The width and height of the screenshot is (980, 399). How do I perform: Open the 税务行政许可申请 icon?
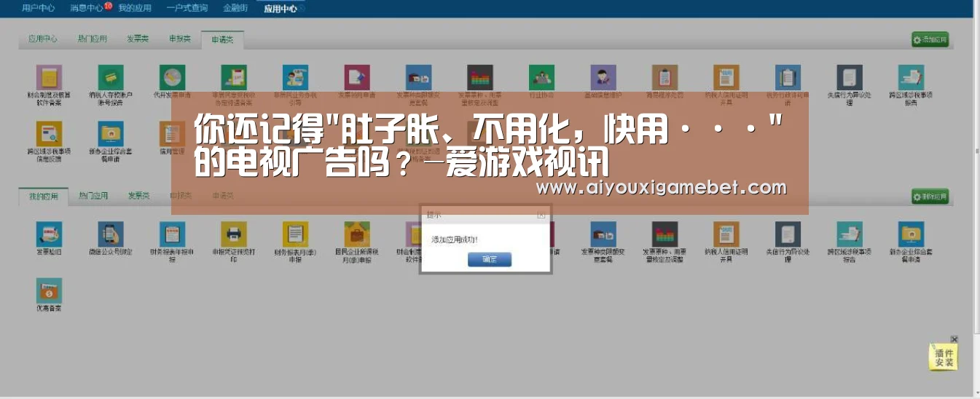pos(788,77)
